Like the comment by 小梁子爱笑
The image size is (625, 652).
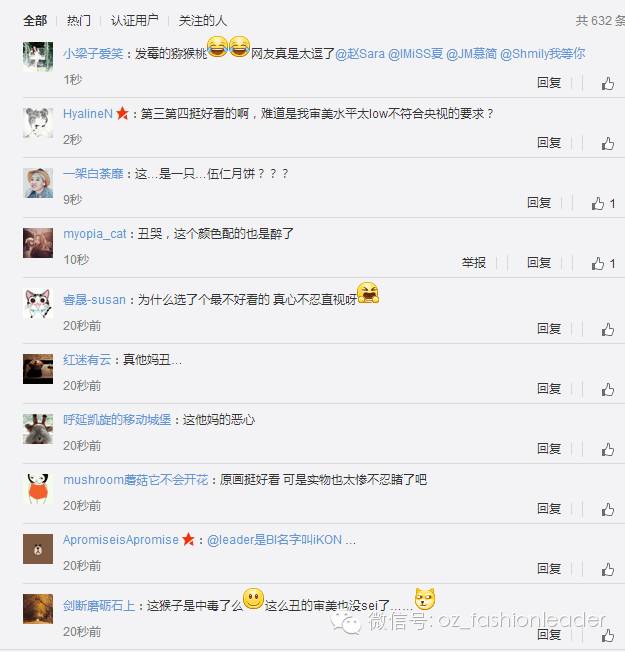click(608, 83)
